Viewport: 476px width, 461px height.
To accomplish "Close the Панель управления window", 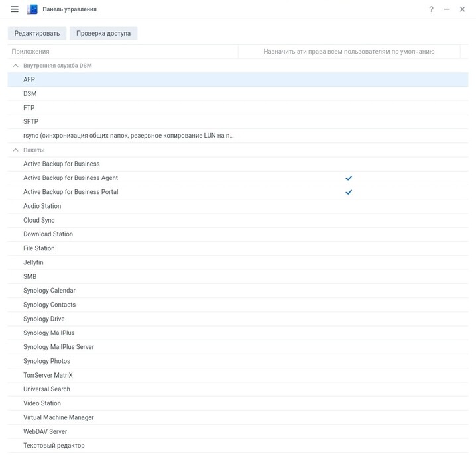I will [462, 9].
